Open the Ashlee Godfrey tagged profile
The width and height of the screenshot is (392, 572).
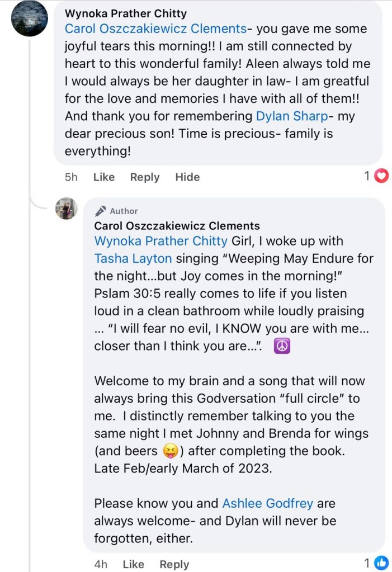pyautogui.click(x=267, y=503)
